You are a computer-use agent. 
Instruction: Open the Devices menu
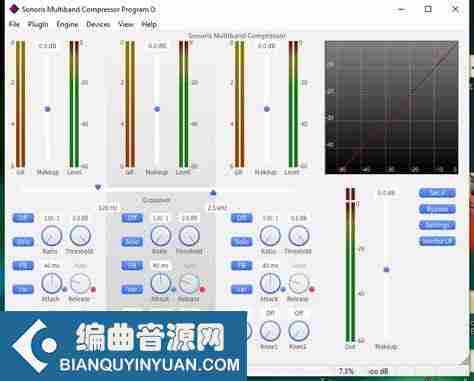pyautogui.click(x=98, y=25)
